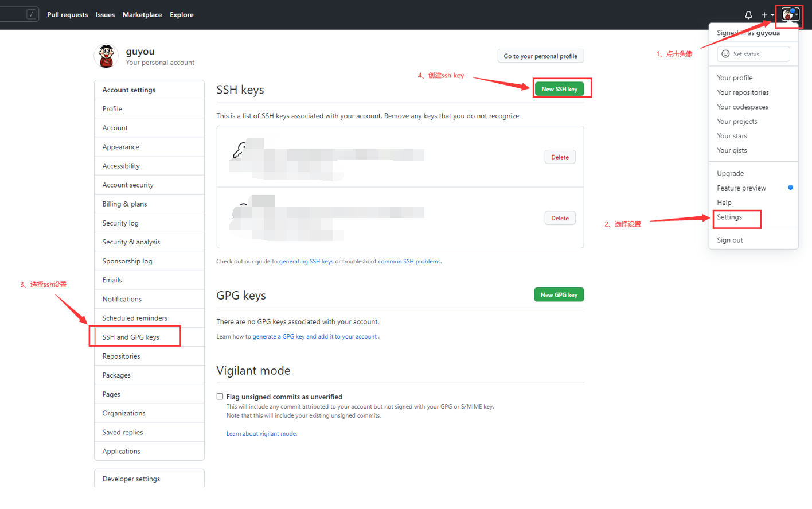The height and width of the screenshot is (509, 812).
Task: Click the key icon of first SSH key
Action: [239, 150]
